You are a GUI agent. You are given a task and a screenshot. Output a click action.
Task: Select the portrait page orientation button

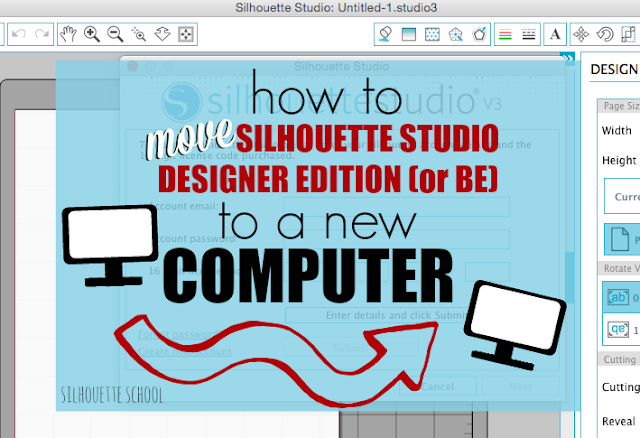pyautogui.click(x=622, y=239)
